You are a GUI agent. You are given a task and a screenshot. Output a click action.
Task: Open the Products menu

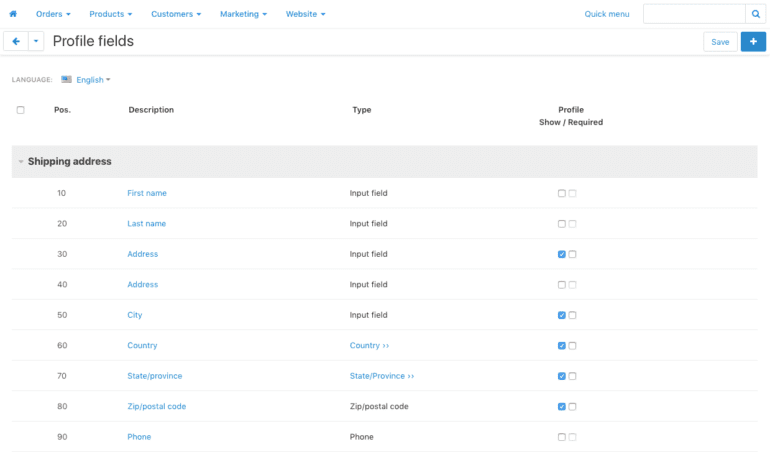[x=110, y=14]
